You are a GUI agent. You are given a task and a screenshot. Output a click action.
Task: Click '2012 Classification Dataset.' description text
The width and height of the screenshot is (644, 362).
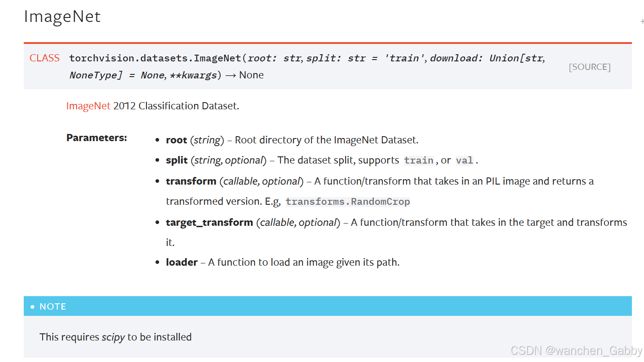coord(176,106)
